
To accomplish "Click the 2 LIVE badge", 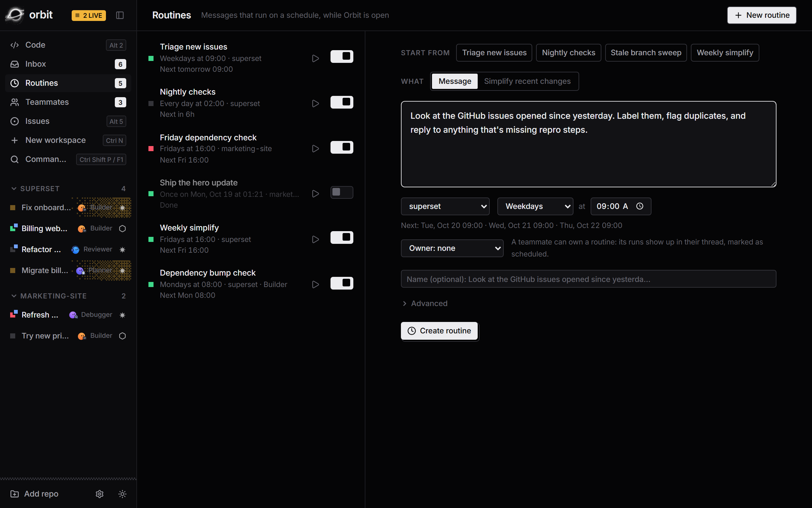I will (x=88, y=15).
